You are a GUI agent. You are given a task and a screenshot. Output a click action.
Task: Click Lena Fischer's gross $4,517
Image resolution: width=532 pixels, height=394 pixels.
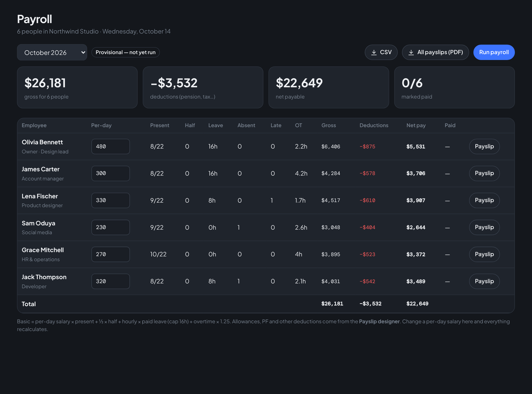(x=331, y=200)
